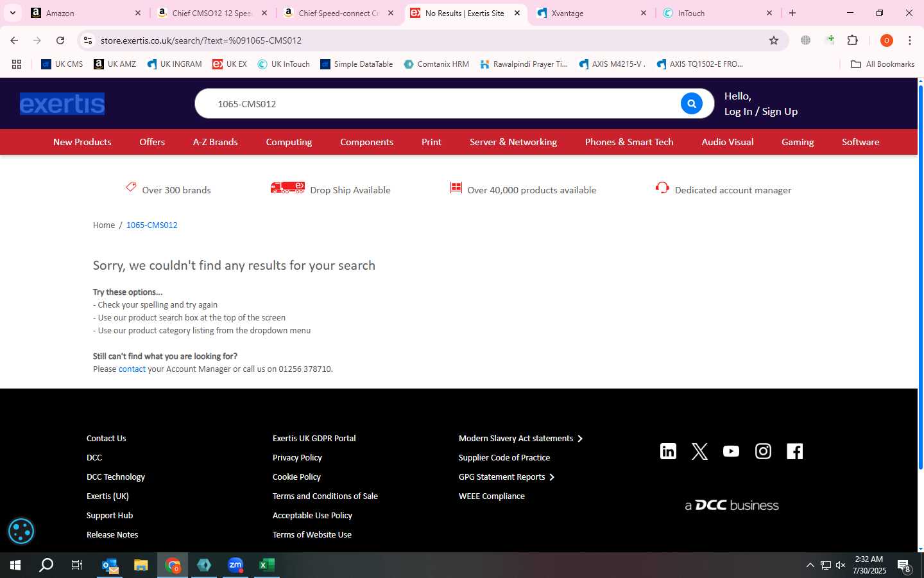Viewport: 924px width, 578px height.
Task: Open the Components menu
Action: (x=367, y=142)
